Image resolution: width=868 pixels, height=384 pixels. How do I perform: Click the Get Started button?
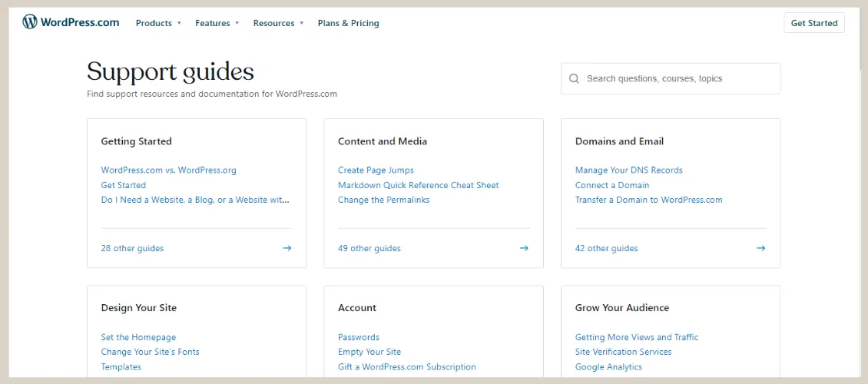click(813, 23)
